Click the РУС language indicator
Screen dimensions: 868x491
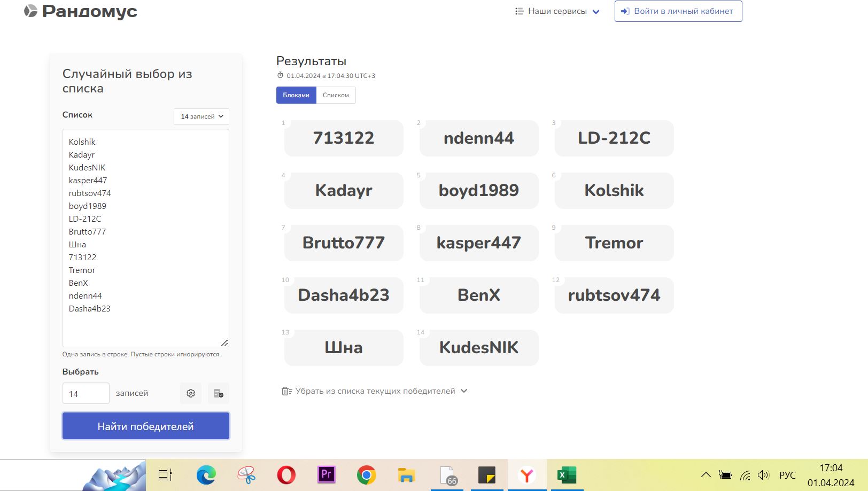787,475
